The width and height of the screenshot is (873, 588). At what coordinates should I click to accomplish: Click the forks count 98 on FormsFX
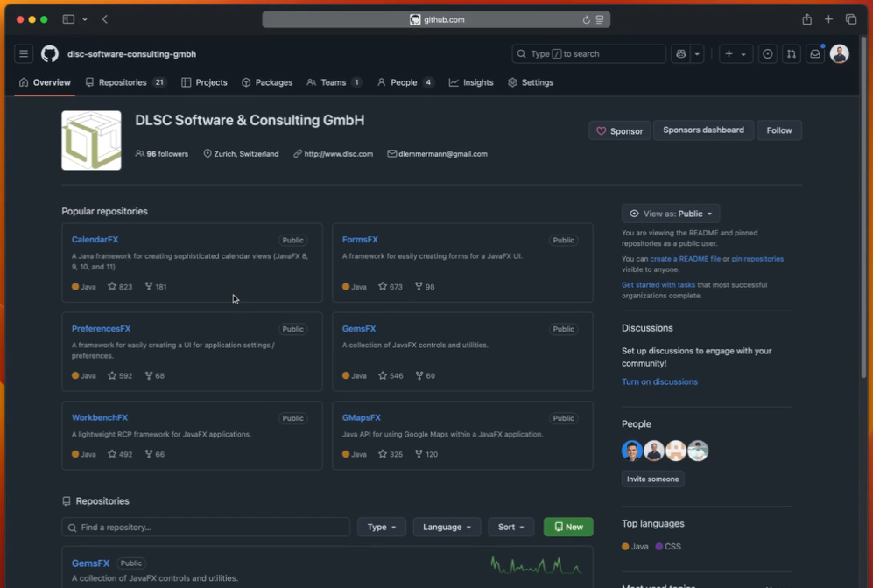(x=425, y=287)
